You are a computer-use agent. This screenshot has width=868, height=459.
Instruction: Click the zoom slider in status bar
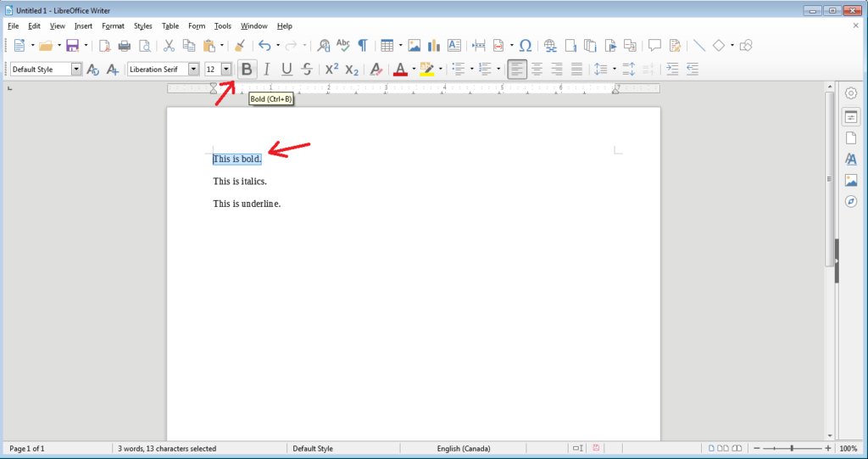(791, 448)
